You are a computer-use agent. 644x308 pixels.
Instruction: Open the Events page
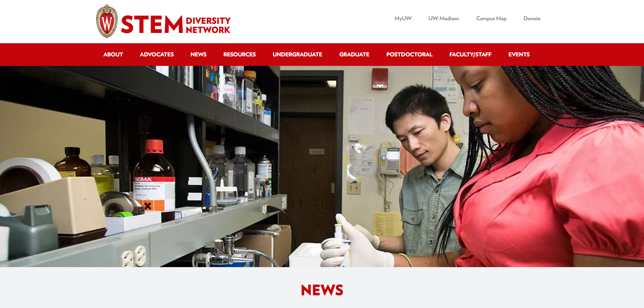click(519, 54)
